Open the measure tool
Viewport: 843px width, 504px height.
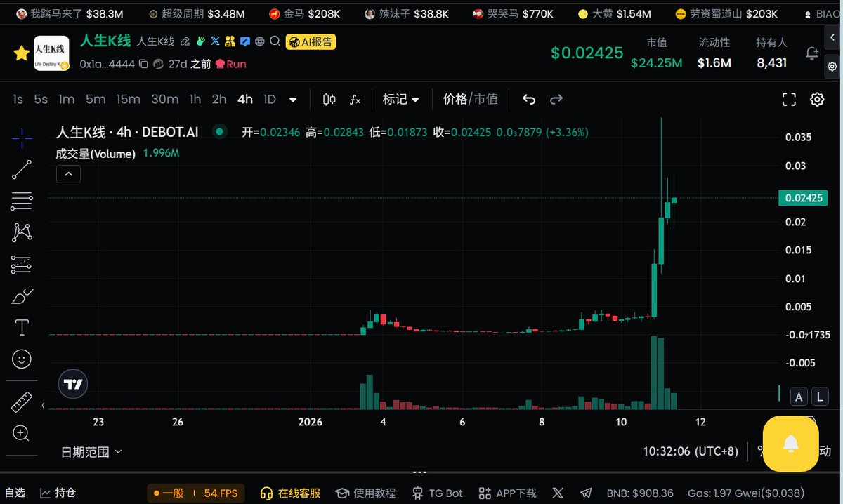pos(21,402)
